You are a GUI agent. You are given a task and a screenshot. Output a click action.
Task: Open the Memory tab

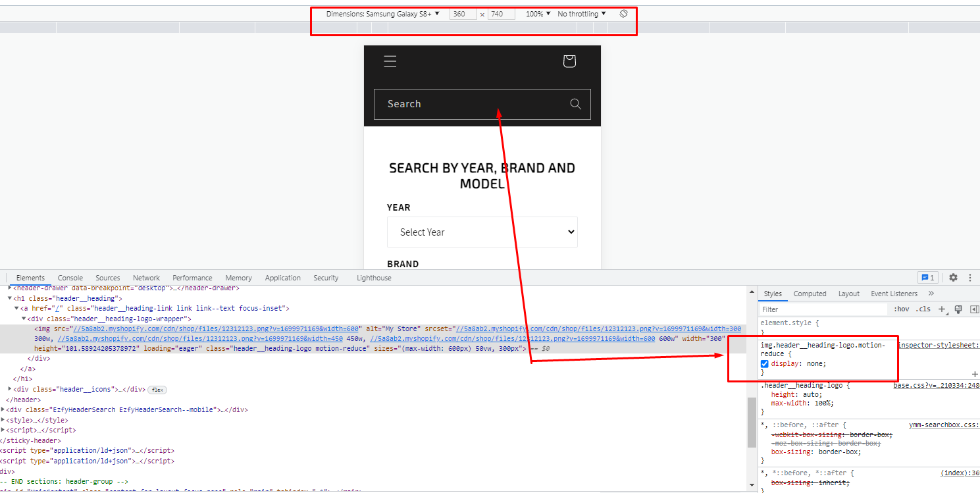(x=238, y=278)
